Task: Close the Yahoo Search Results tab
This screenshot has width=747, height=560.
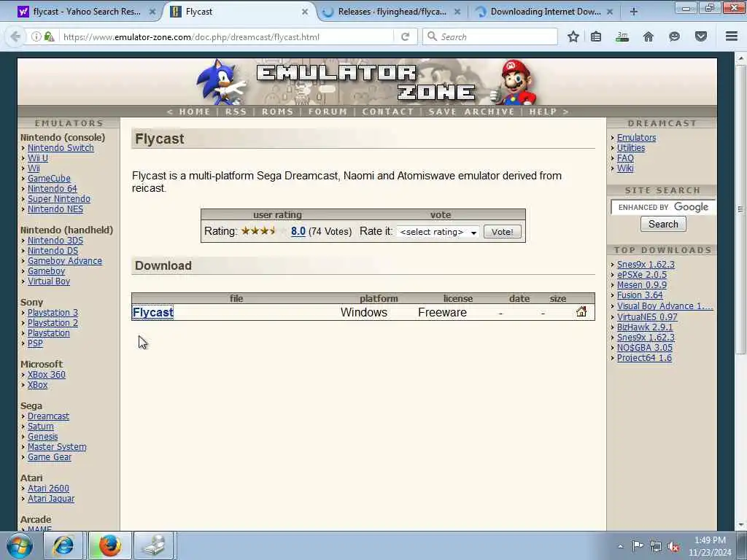Action: (152, 12)
